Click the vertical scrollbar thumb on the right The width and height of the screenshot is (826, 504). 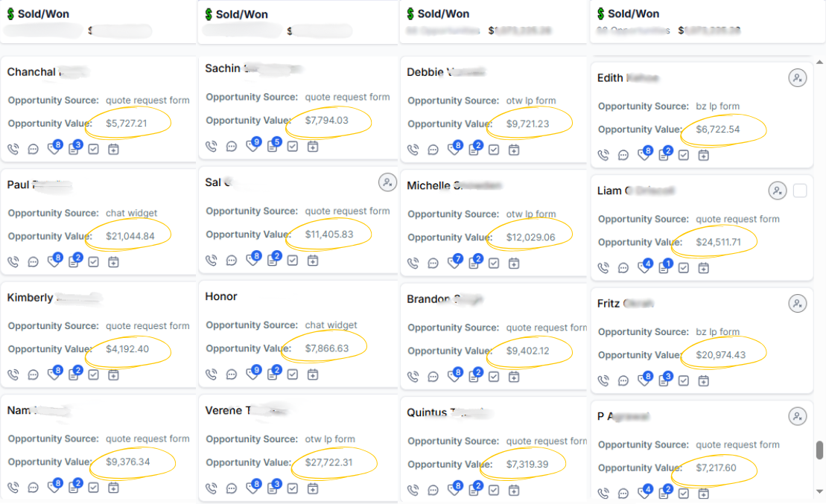pyautogui.click(x=819, y=450)
